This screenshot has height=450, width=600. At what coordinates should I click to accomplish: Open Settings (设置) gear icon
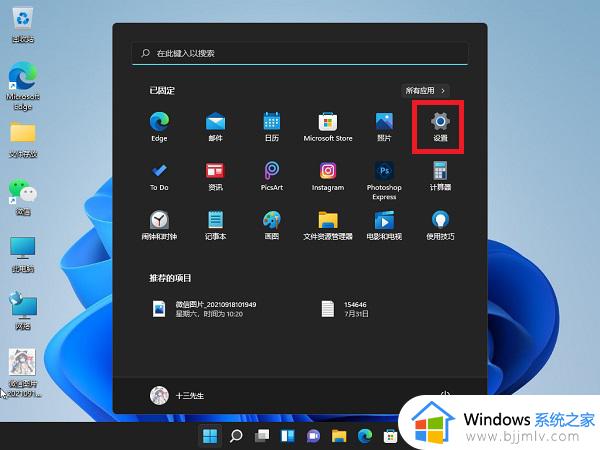coord(440,127)
